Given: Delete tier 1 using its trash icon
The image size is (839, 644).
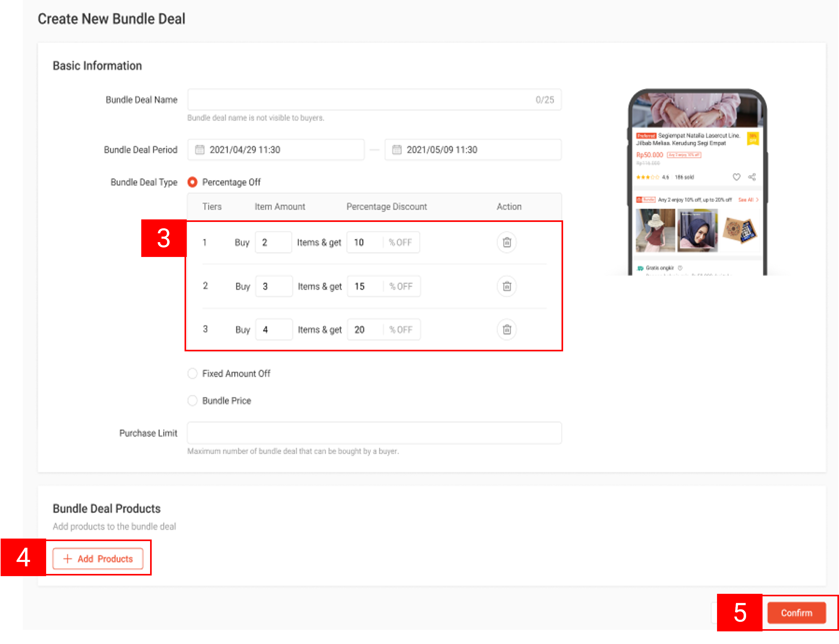Looking at the screenshot, I should [x=506, y=242].
